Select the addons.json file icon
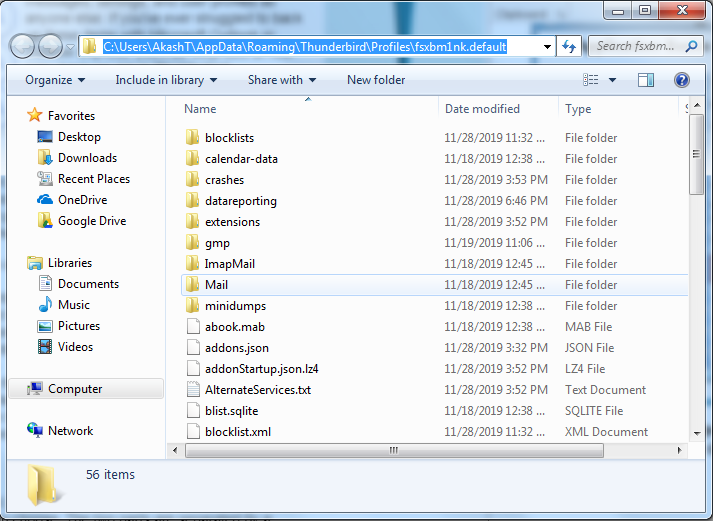Viewport: 713px width, 521px height. point(193,347)
